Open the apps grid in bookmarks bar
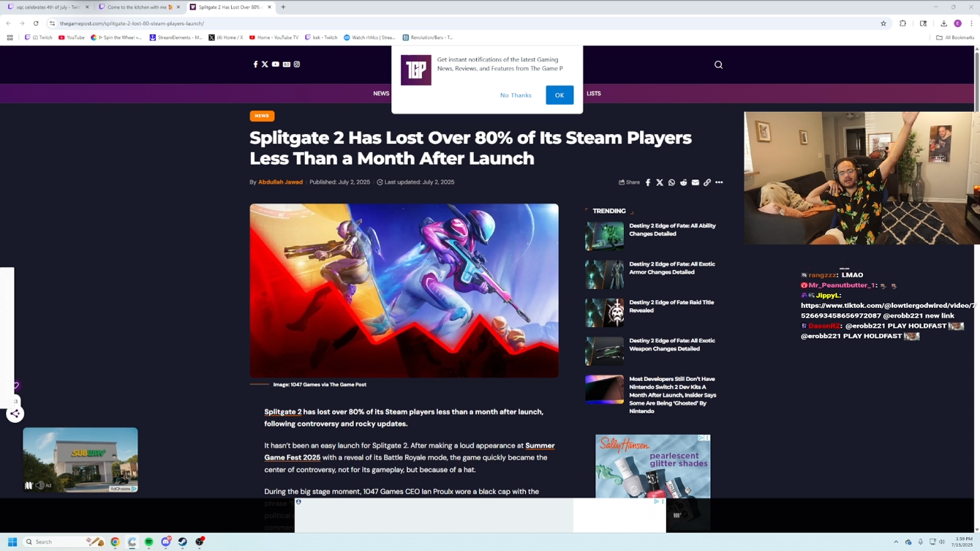The width and height of the screenshot is (980, 551). point(10,37)
